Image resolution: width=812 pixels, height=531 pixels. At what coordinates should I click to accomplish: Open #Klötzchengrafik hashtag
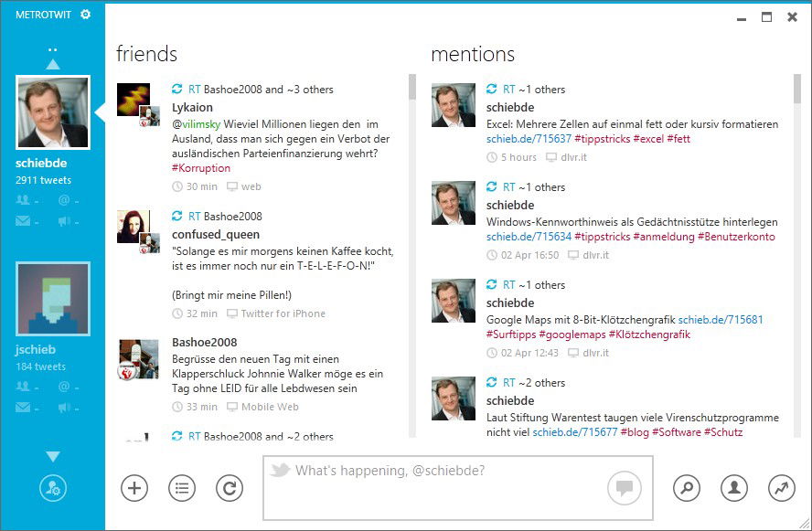tap(649, 335)
